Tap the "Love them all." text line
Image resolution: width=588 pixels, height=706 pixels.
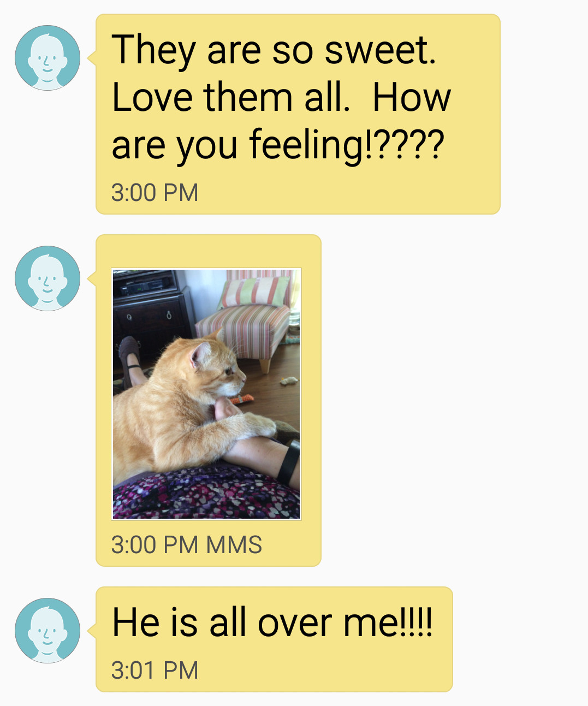coord(231,98)
